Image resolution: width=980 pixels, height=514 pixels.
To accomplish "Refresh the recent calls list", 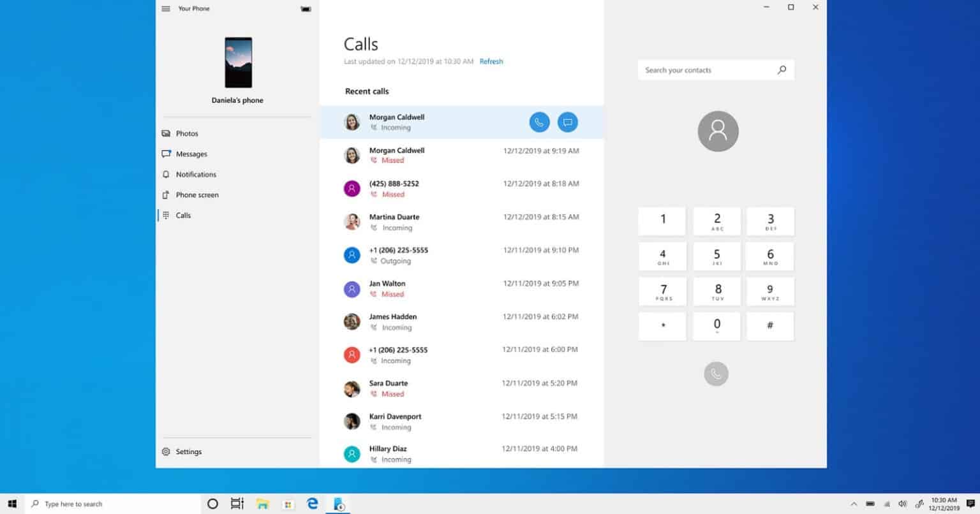I will click(491, 61).
